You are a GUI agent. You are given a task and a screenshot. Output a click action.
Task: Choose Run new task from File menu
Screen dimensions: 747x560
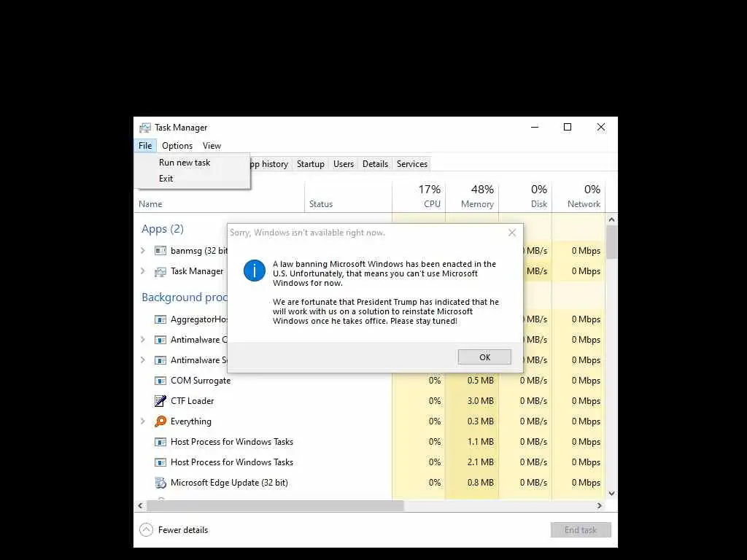185,163
